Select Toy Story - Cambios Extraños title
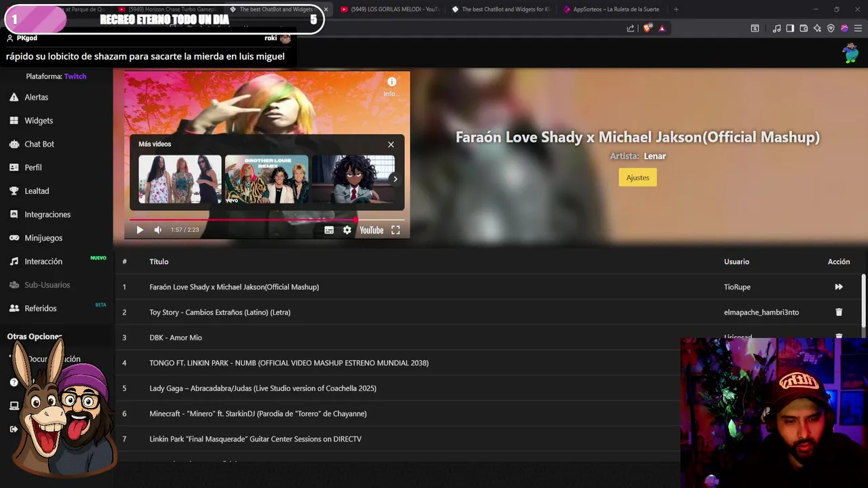This screenshot has width=868, height=488. (x=220, y=312)
